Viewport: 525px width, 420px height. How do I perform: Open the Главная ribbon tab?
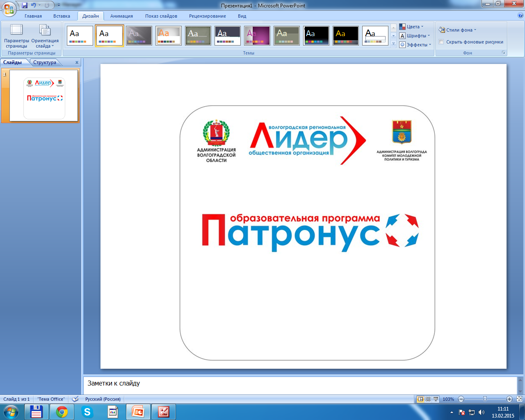tap(33, 16)
